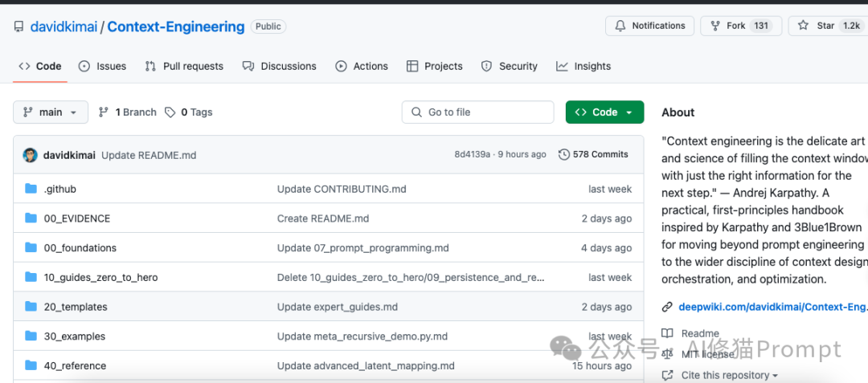This screenshot has height=383, width=868.
Task: Open commit Update CONTRIBUTING.md
Action: pyautogui.click(x=342, y=189)
